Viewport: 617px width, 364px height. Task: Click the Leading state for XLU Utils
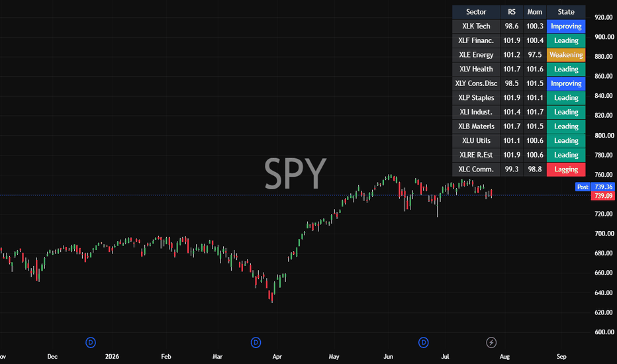click(566, 140)
